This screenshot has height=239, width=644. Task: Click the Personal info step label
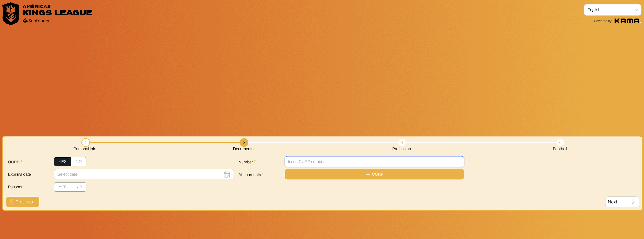[85, 149]
